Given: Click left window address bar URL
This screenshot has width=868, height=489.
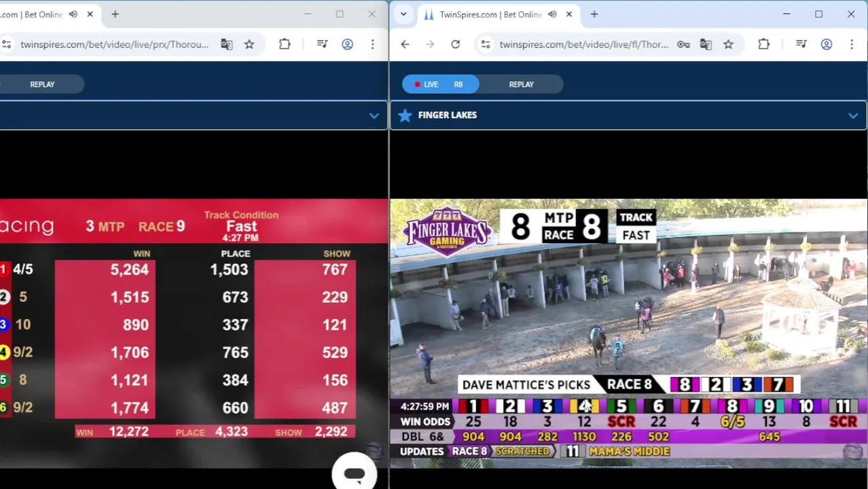Looking at the screenshot, I should coord(114,44).
